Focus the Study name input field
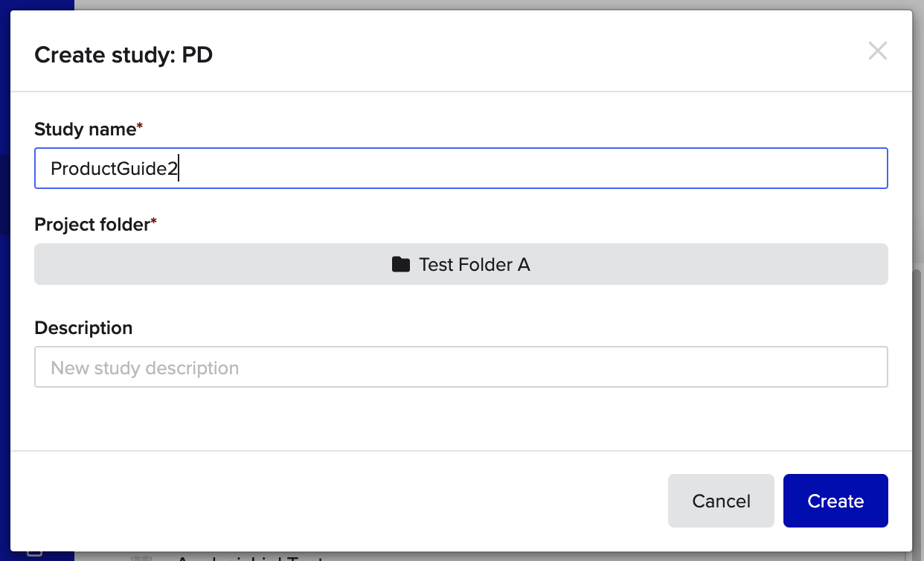The height and width of the screenshot is (561, 924). 461,168
